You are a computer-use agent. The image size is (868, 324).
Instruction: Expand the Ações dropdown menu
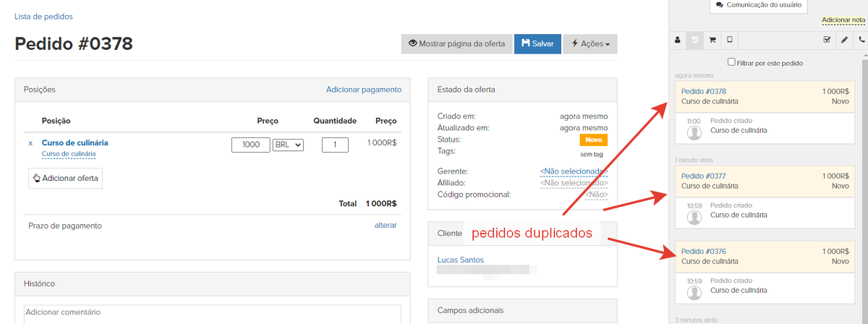coord(590,44)
